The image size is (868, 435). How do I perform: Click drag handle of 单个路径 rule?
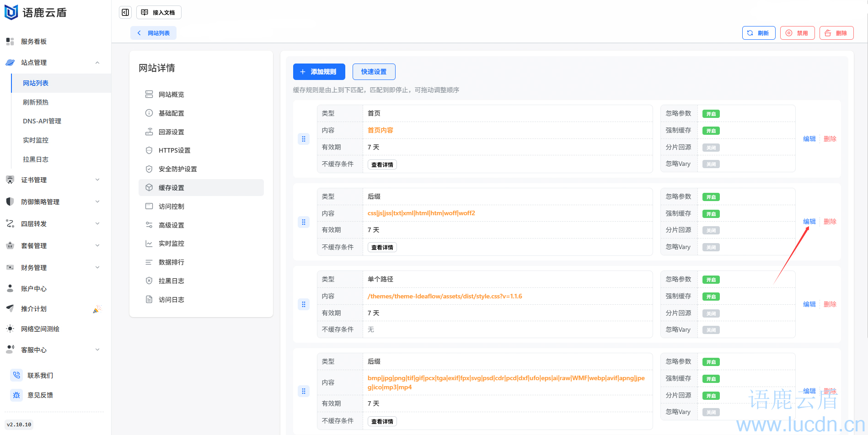point(304,304)
